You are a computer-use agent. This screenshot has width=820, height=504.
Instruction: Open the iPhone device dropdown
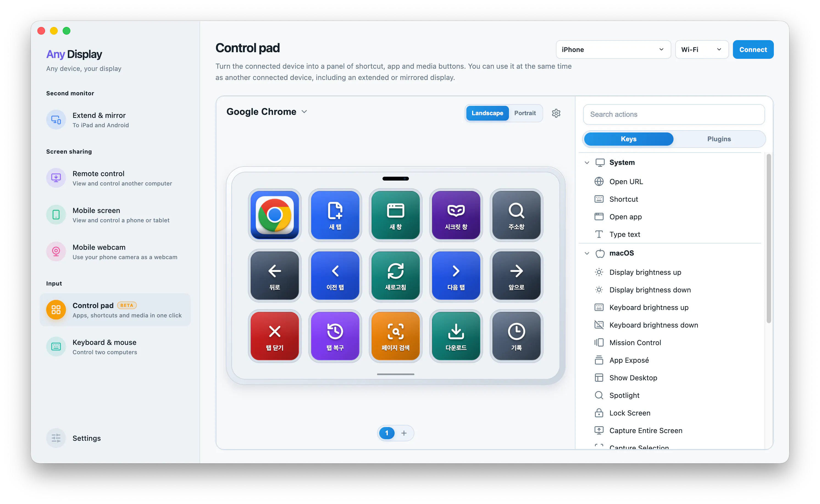tap(613, 49)
